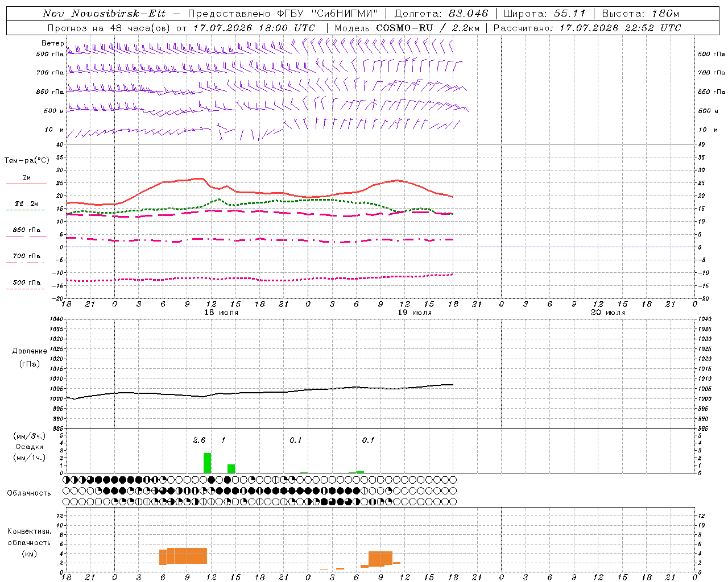The image size is (728, 582).
Task: Click the second green precipitation bar labeled 1
Action: (231, 468)
